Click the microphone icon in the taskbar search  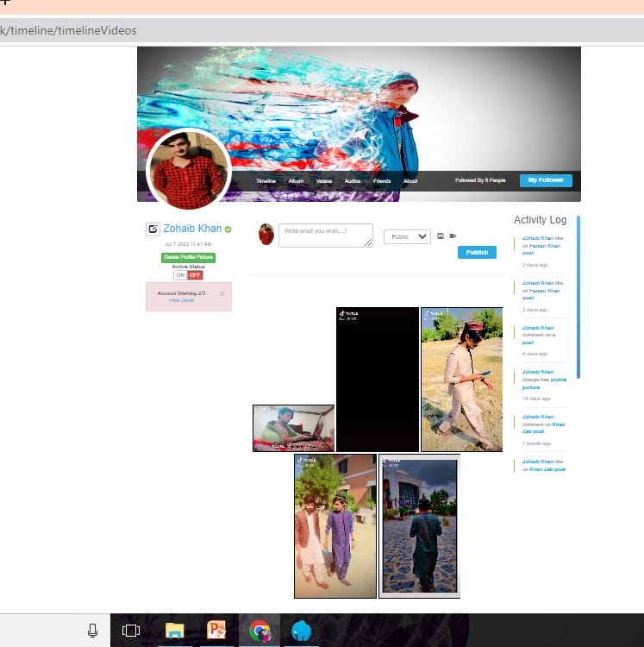(93, 631)
